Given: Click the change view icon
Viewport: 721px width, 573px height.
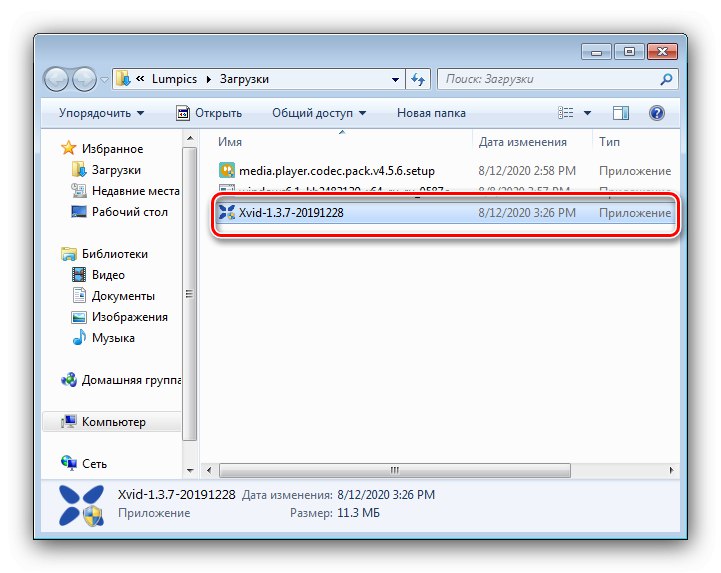Looking at the screenshot, I should 566,113.
